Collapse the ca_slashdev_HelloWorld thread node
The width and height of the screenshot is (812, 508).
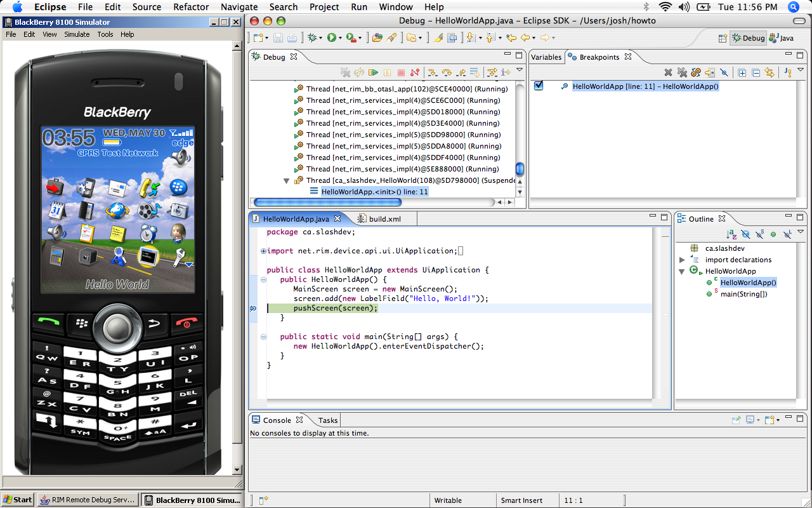point(286,180)
